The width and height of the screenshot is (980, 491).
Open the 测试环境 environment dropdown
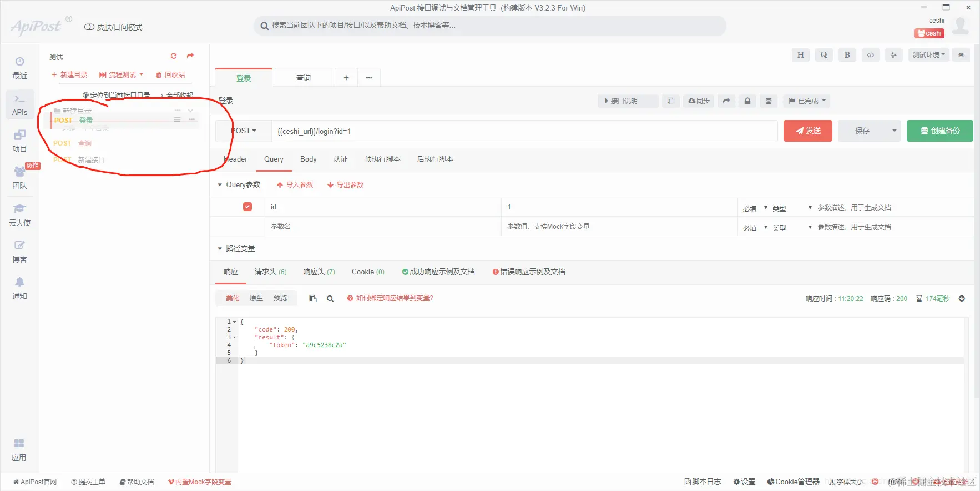coord(929,55)
